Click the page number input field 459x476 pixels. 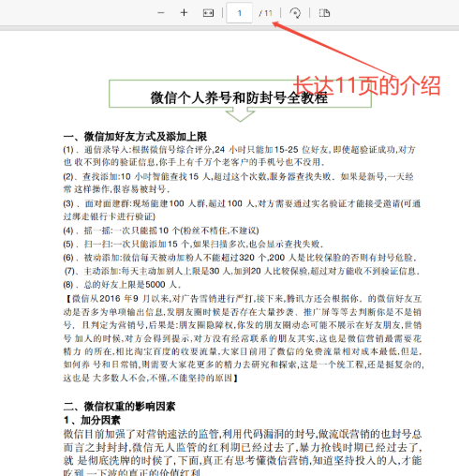pyautogui.click(x=239, y=13)
